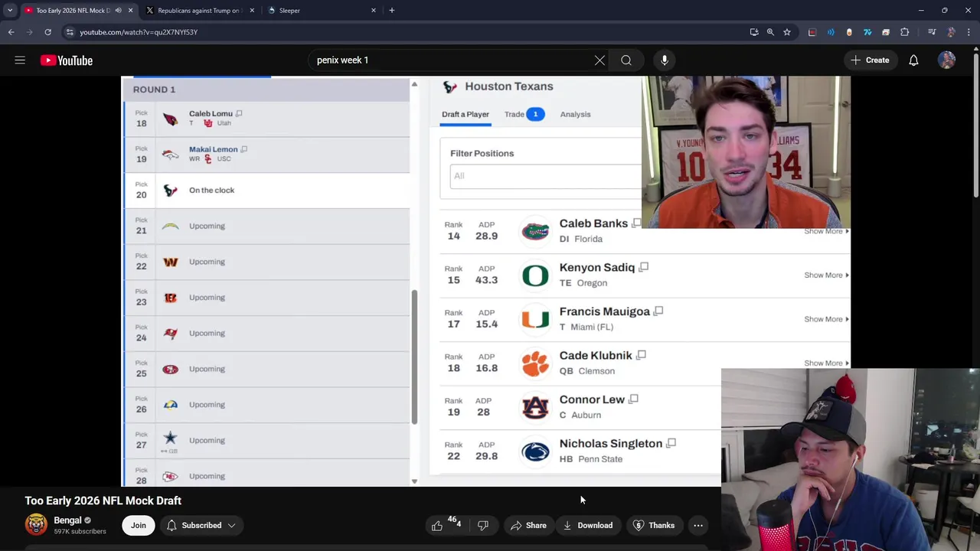Viewport: 980px width, 551px height.
Task: Open Bengal channel avatar
Action: tap(36, 524)
